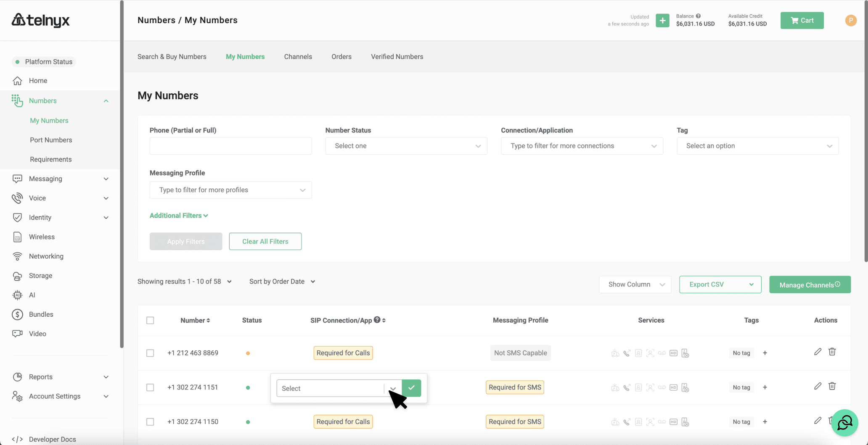The width and height of the screenshot is (868, 445).
Task: Open the user profile avatar
Action: (x=851, y=20)
